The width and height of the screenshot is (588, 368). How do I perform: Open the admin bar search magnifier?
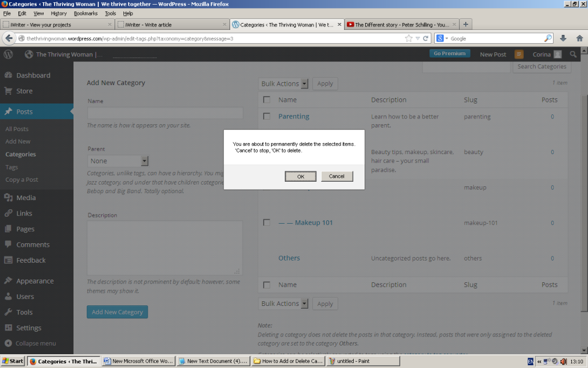pos(573,55)
